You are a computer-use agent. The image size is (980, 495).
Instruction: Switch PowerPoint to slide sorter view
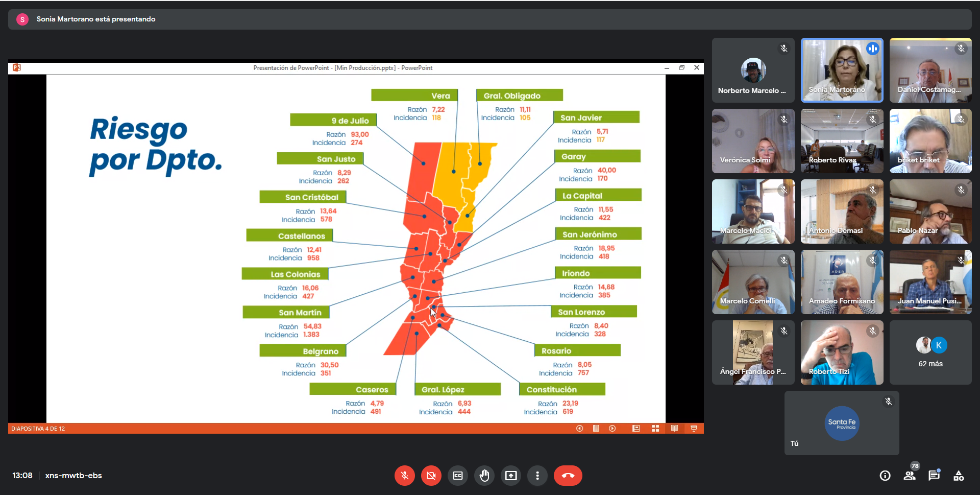655,429
